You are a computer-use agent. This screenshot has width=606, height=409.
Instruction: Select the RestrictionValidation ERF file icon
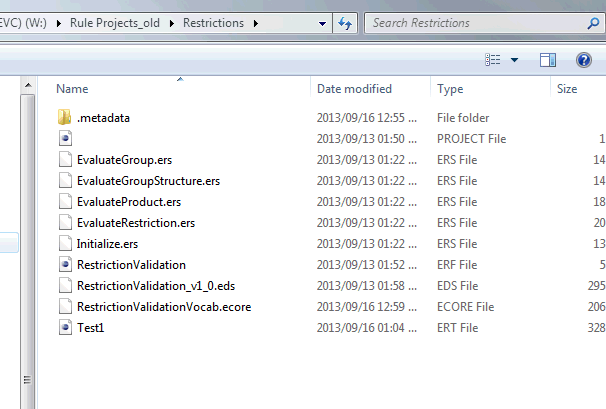pos(65,264)
